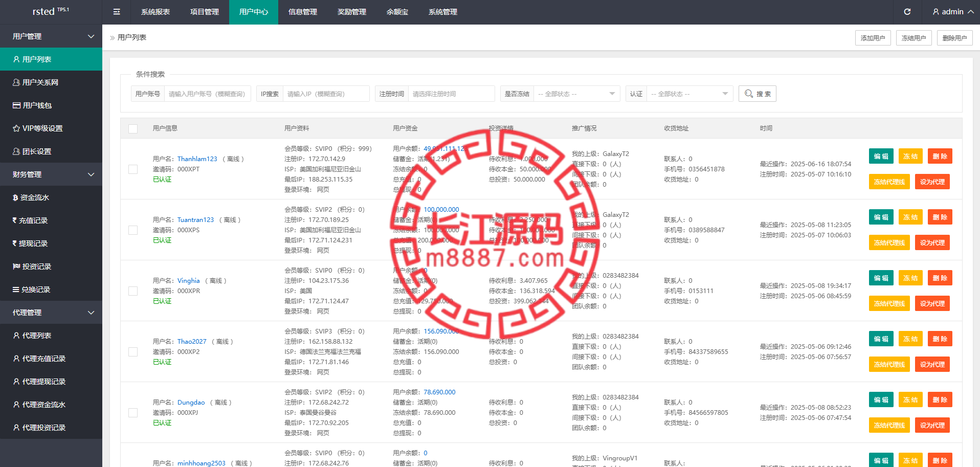Select the 用户中心 top tab

point(254,12)
